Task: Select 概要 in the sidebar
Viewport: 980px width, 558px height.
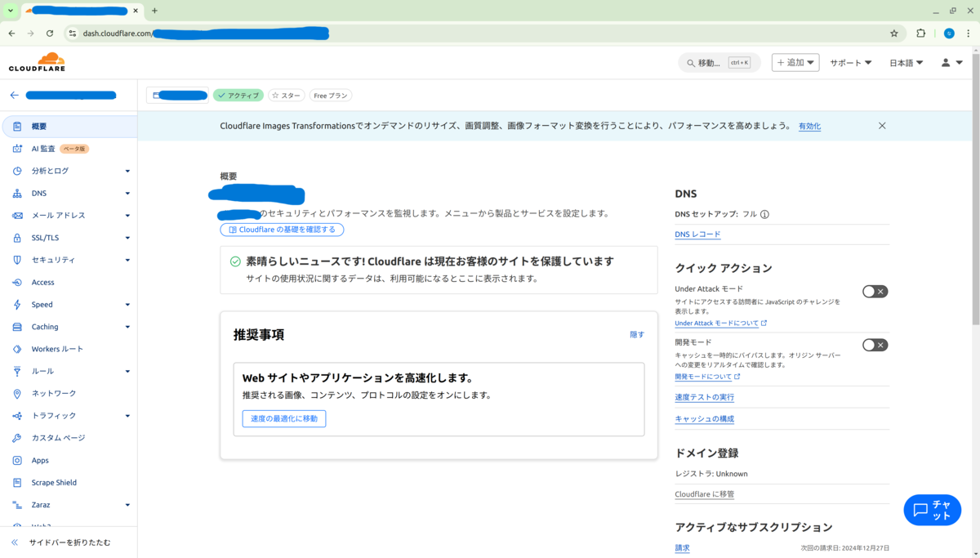Action: [x=69, y=127]
